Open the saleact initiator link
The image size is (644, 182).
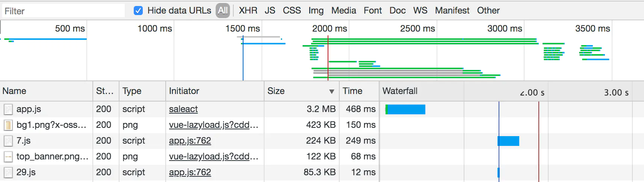coord(183,109)
